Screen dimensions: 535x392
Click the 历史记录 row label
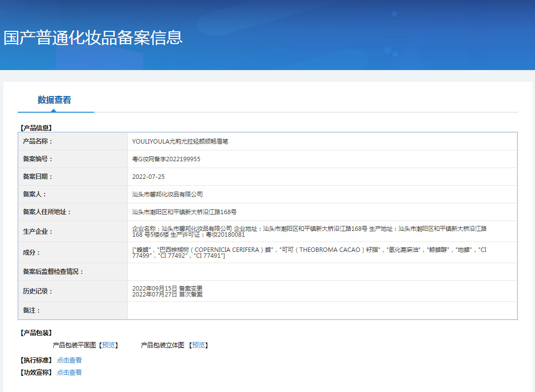coord(38,292)
